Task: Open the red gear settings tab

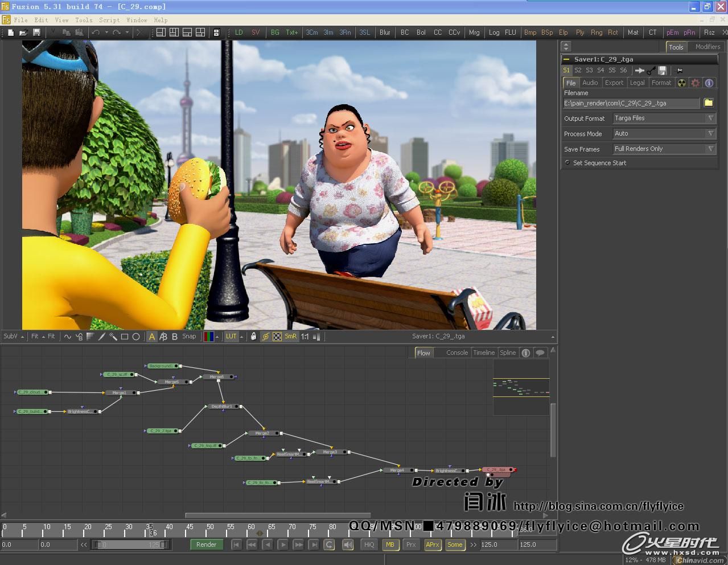Action: [x=696, y=83]
